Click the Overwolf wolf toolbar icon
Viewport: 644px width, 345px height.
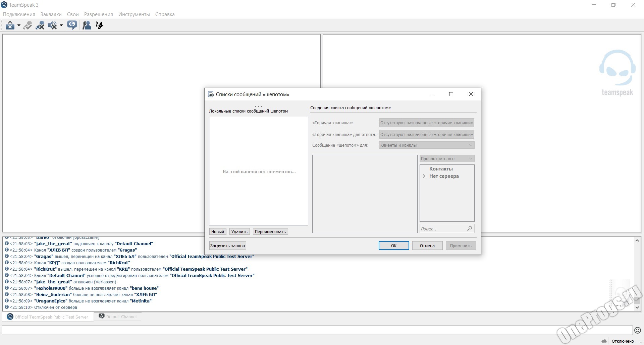click(99, 25)
